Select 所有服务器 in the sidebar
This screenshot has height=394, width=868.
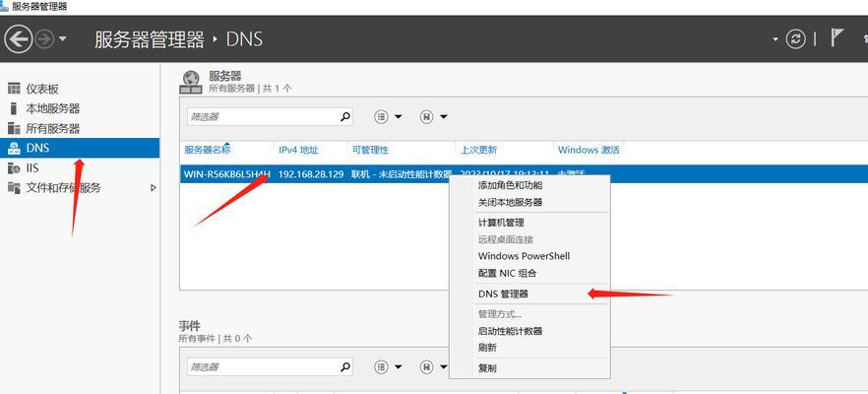point(52,129)
